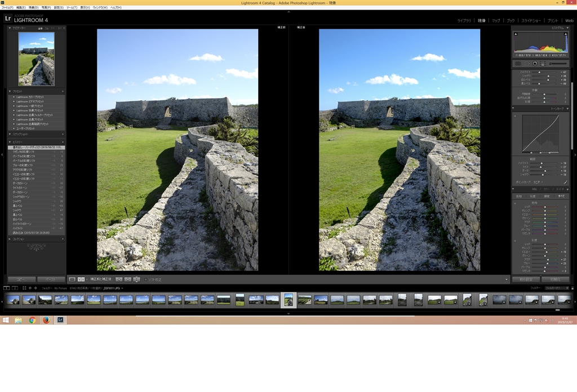577x392 pixels.
Task: Swap before and after settings button
Action: [136, 279]
